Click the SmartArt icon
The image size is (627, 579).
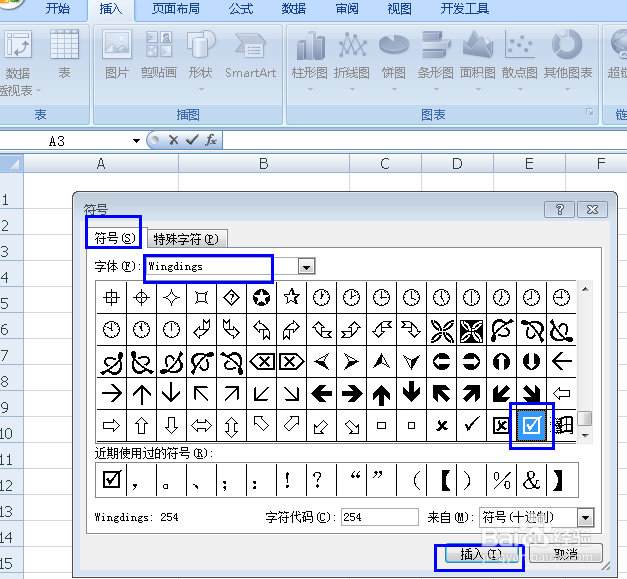pyautogui.click(x=250, y=45)
